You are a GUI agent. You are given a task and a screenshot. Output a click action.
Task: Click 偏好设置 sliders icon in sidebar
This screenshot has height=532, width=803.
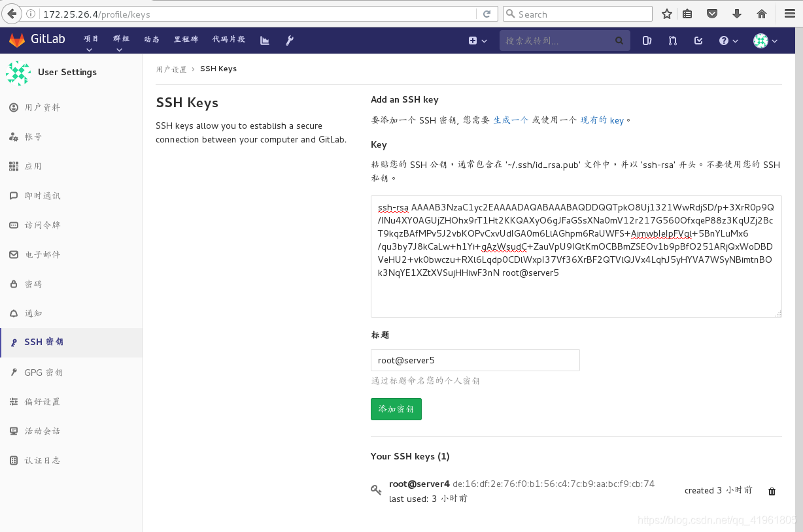[14, 401]
